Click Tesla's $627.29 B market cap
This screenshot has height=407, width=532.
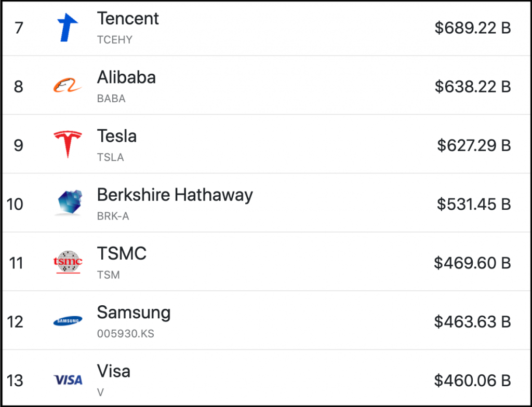(x=473, y=145)
